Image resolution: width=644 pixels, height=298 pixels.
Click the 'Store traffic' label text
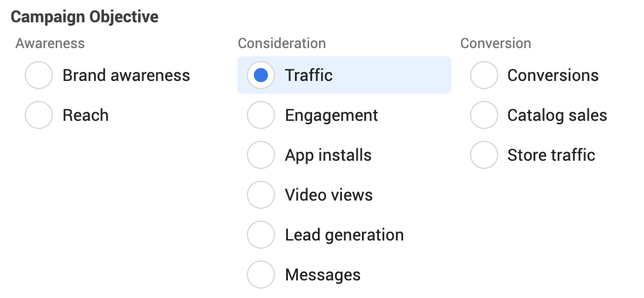click(551, 155)
